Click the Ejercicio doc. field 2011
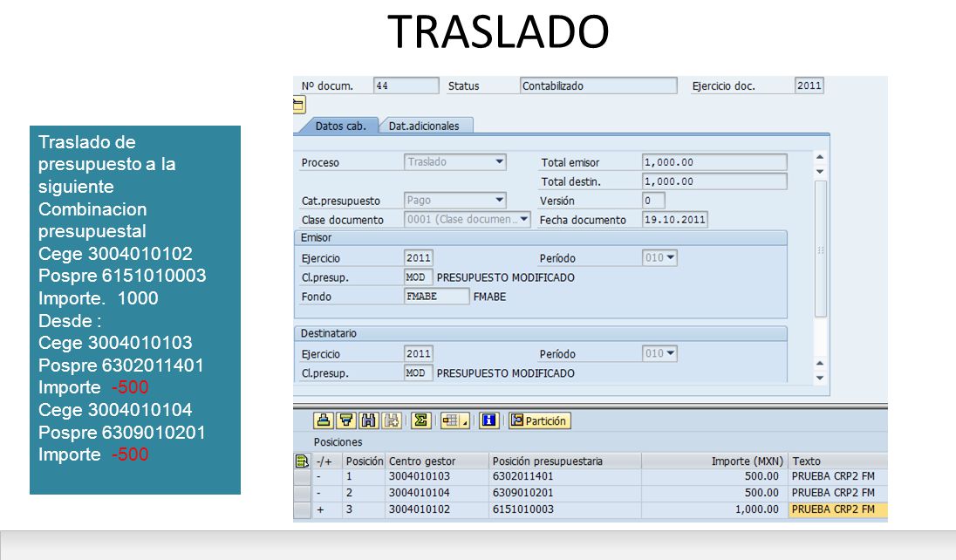The width and height of the screenshot is (956, 560). click(x=809, y=85)
